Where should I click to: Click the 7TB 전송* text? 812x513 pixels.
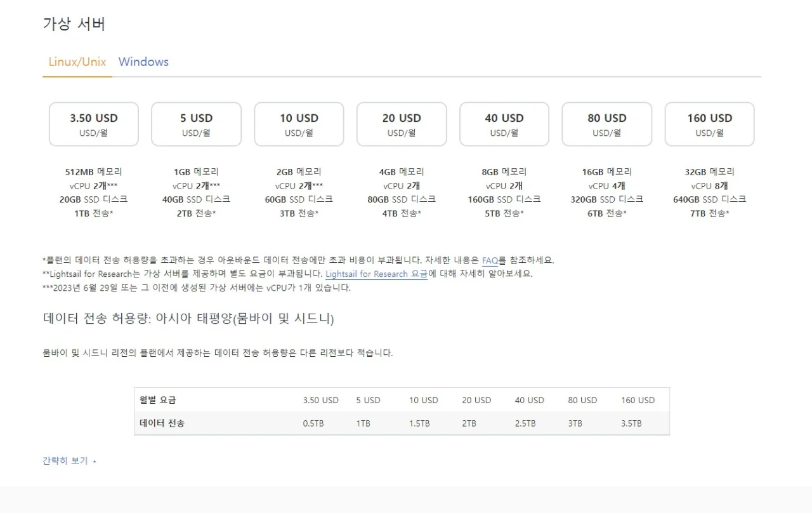coord(710,213)
